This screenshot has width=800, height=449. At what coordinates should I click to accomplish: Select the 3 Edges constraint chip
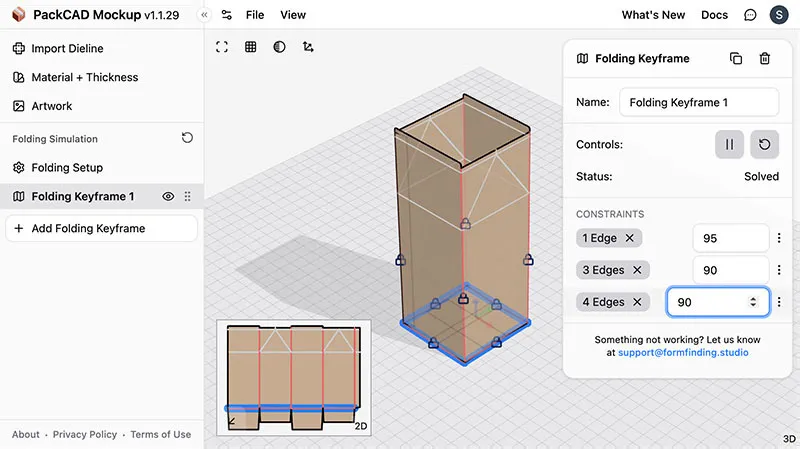(x=612, y=270)
